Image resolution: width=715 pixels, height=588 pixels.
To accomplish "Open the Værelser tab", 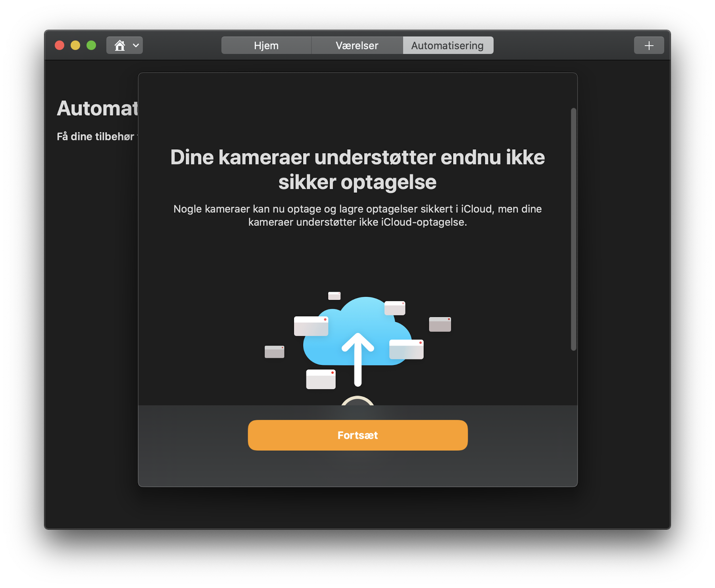I will pyautogui.click(x=357, y=45).
